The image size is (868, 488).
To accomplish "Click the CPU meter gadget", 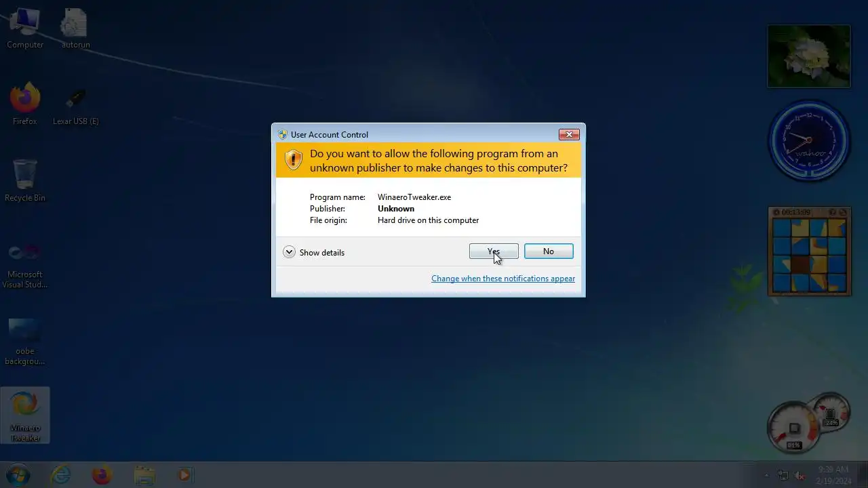I will click(x=807, y=422).
